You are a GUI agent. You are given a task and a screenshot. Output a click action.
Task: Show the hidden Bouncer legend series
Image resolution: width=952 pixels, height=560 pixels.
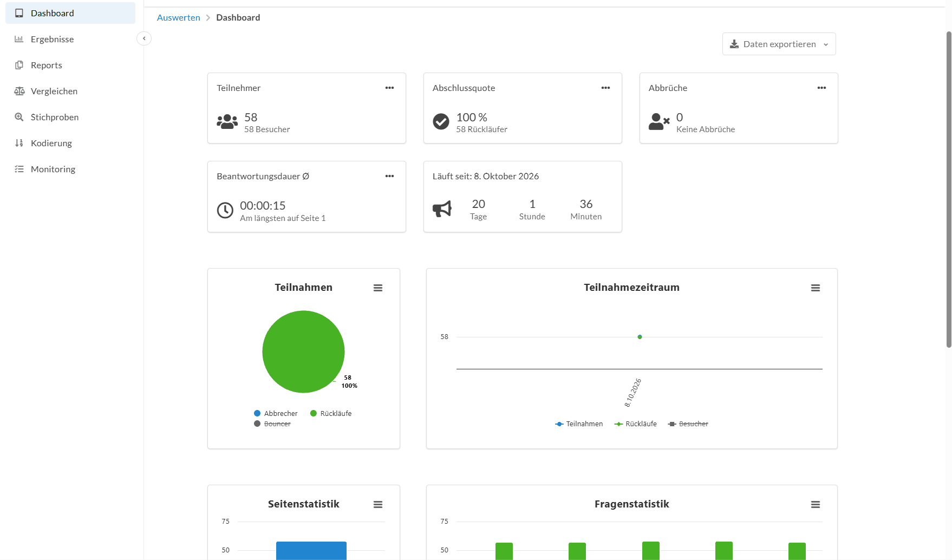point(272,424)
